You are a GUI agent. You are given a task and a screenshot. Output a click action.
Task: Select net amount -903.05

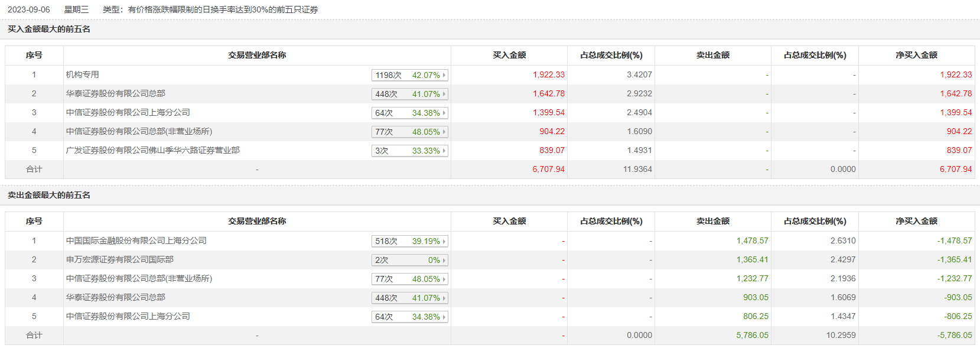coord(958,297)
